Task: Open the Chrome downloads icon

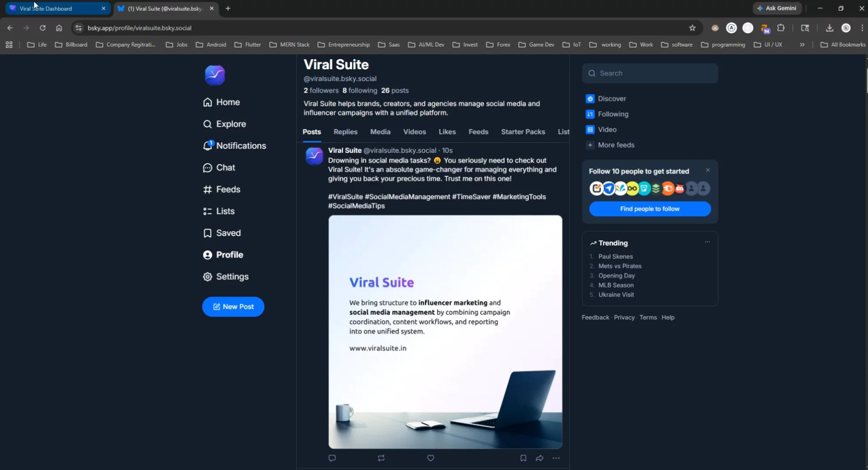Action: [829, 28]
